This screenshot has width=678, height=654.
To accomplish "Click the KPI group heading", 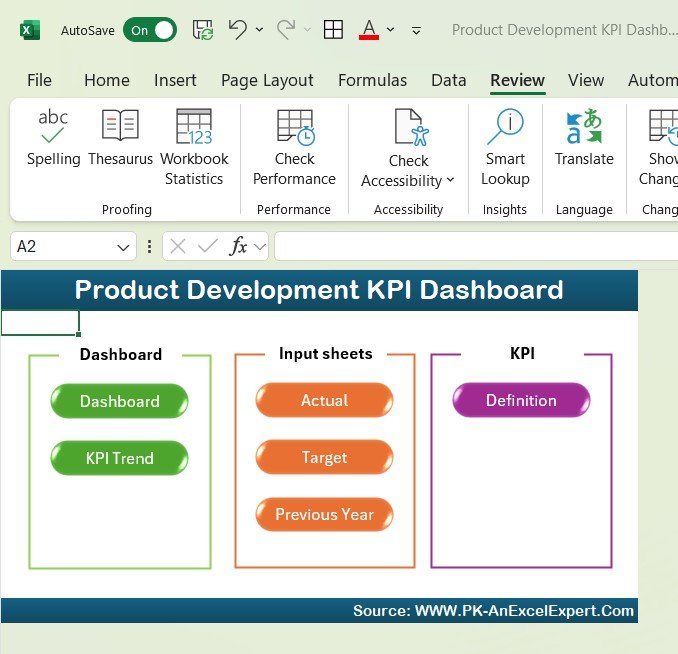I will [x=522, y=353].
